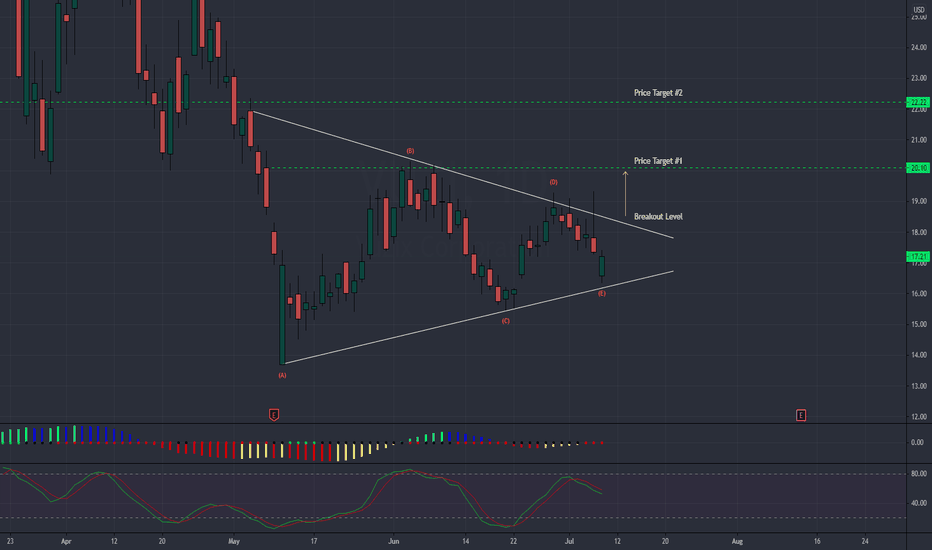Click the 14.00 price axis value
932x550 pixels.
click(x=918, y=355)
